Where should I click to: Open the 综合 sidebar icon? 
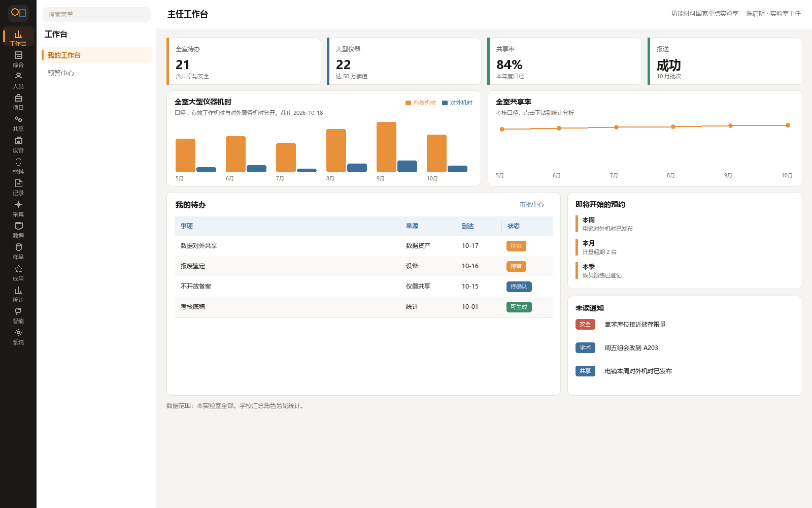coord(18,59)
